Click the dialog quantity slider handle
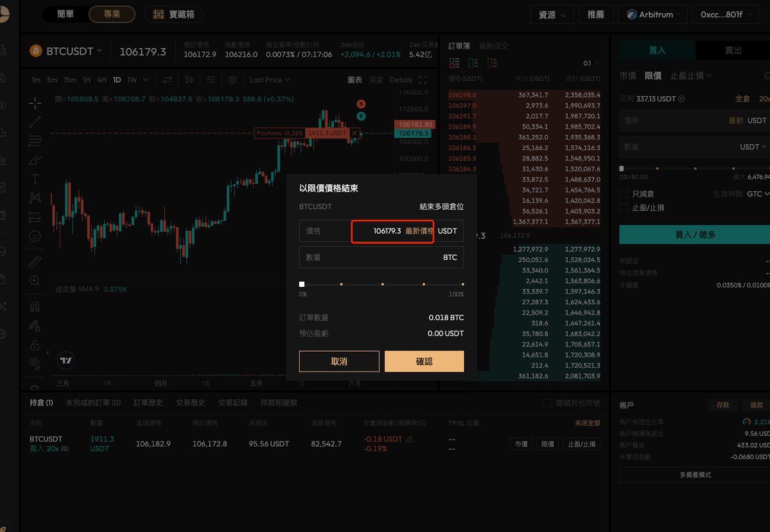 [x=302, y=284]
